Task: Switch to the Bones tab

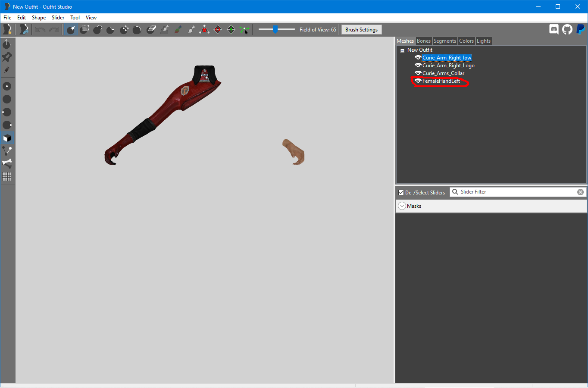Action: pyautogui.click(x=423, y=41)
